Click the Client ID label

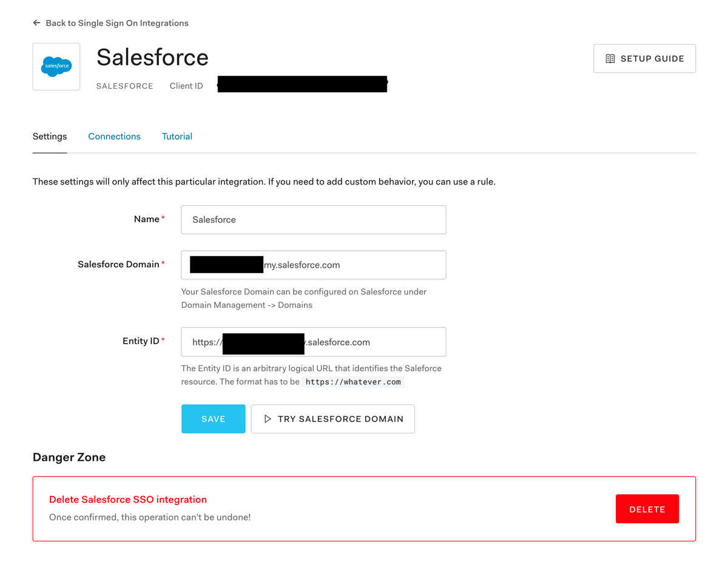click(x=186, y=86)
